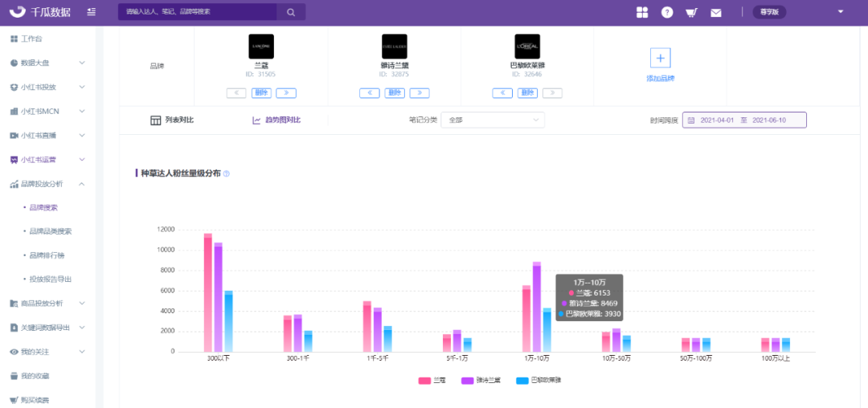Select 品牌排行榜 in the sidebar
The image size is (868, 408).
(46, 255)
